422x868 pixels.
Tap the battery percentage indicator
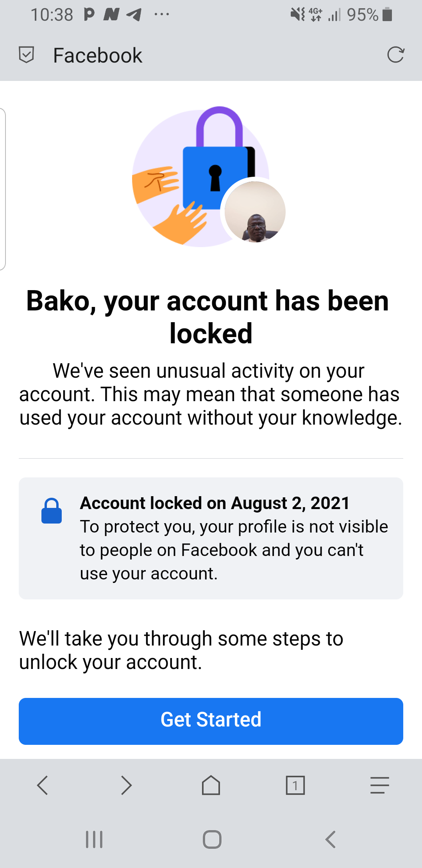363,15
